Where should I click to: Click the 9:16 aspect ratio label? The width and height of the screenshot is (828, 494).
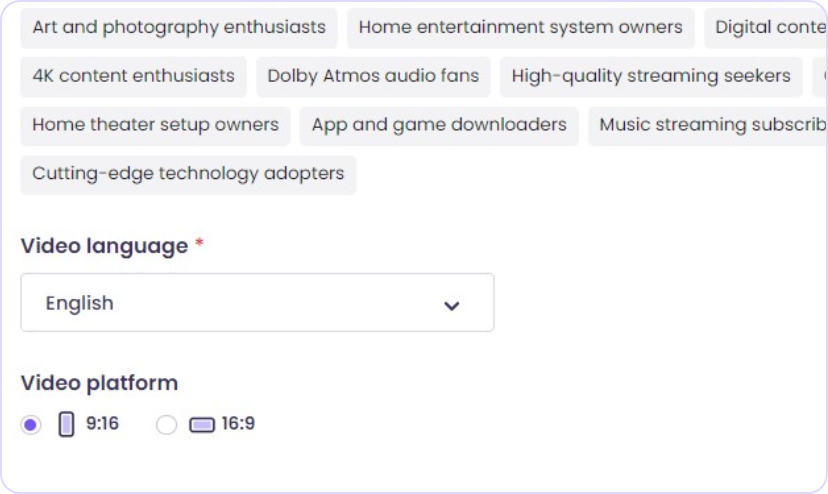coord(102,424)
